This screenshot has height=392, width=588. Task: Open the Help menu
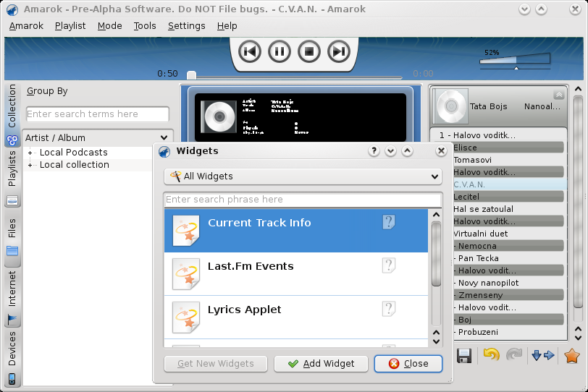pyautogui.click(x=227, y=26)
